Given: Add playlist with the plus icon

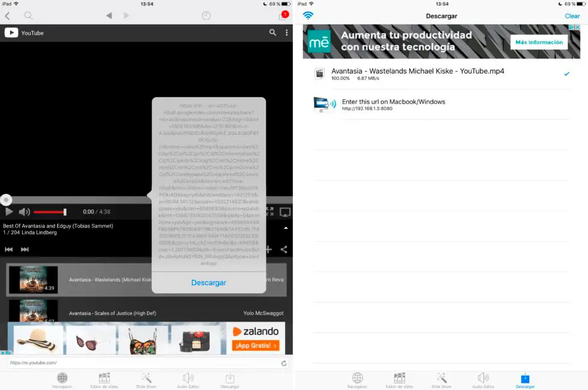Looking at the screenshot, I should click(x=269, y=250).
